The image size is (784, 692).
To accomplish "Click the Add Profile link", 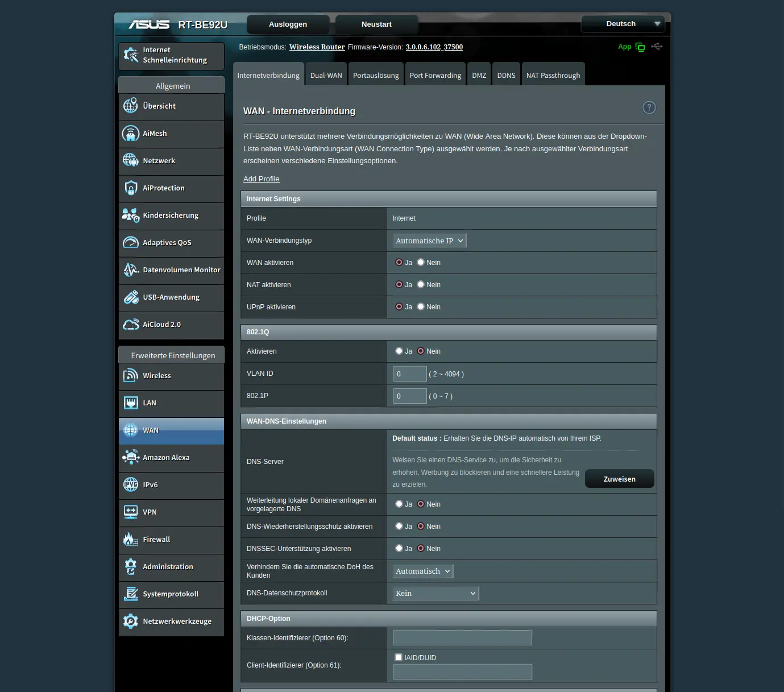I will pos(261,179).
